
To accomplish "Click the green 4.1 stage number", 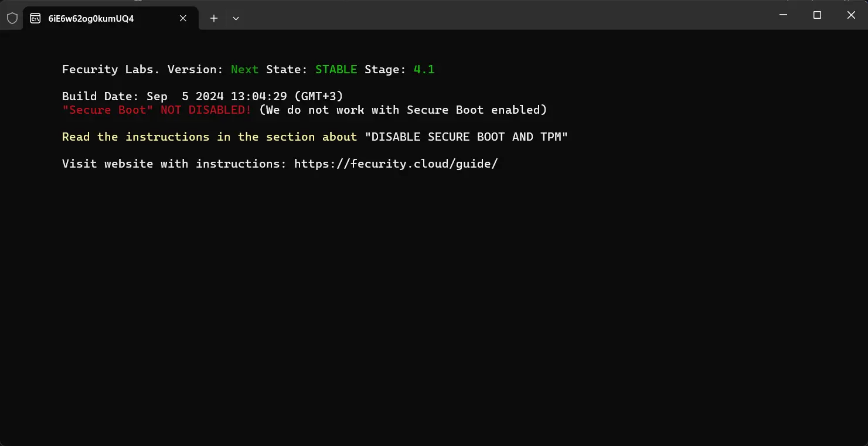I will tap(424, 69).
